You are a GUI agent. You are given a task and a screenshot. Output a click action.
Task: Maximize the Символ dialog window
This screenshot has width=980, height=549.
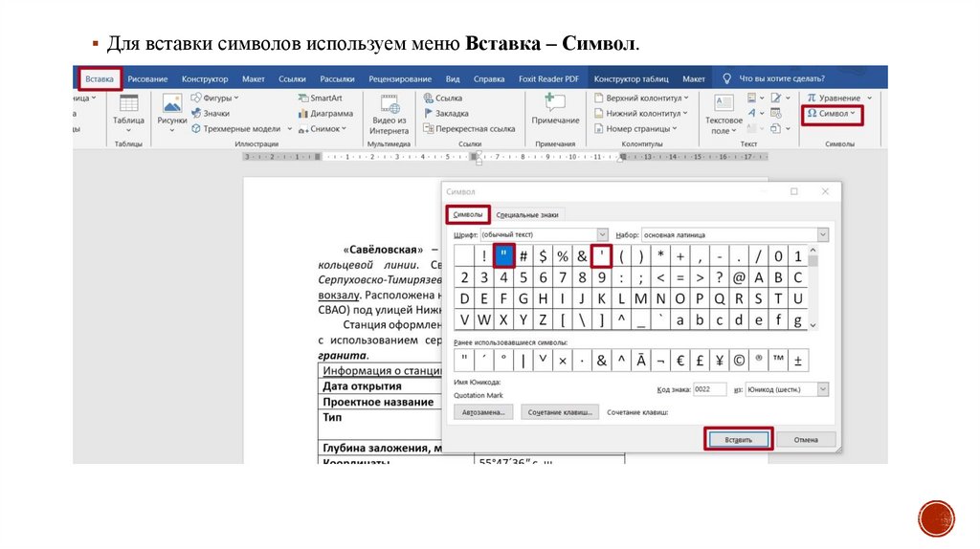(793, 191)
